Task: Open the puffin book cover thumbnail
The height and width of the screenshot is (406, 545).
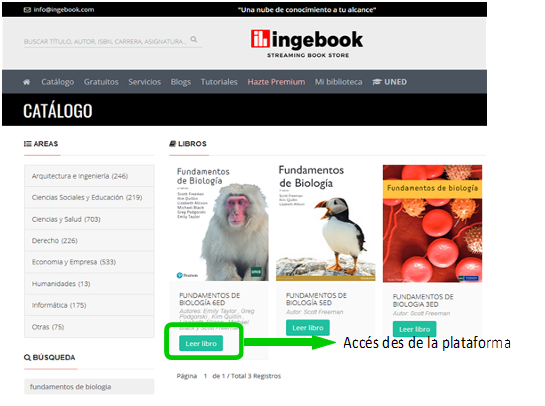Action: coord(326,223)
